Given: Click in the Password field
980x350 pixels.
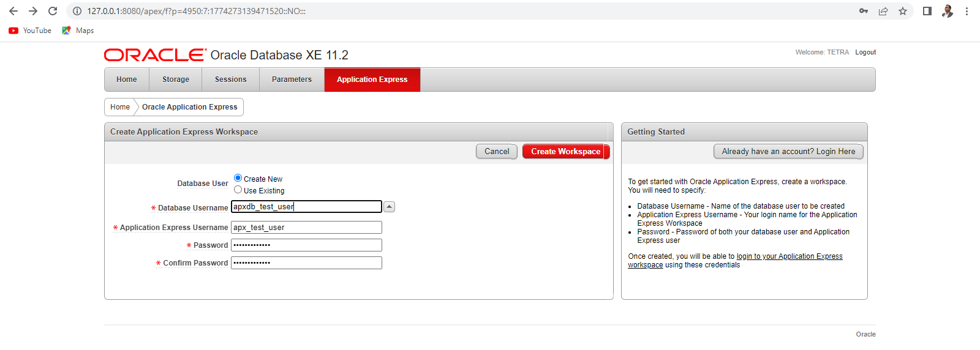Looking at the screenshot, I should tap(306, 245).
